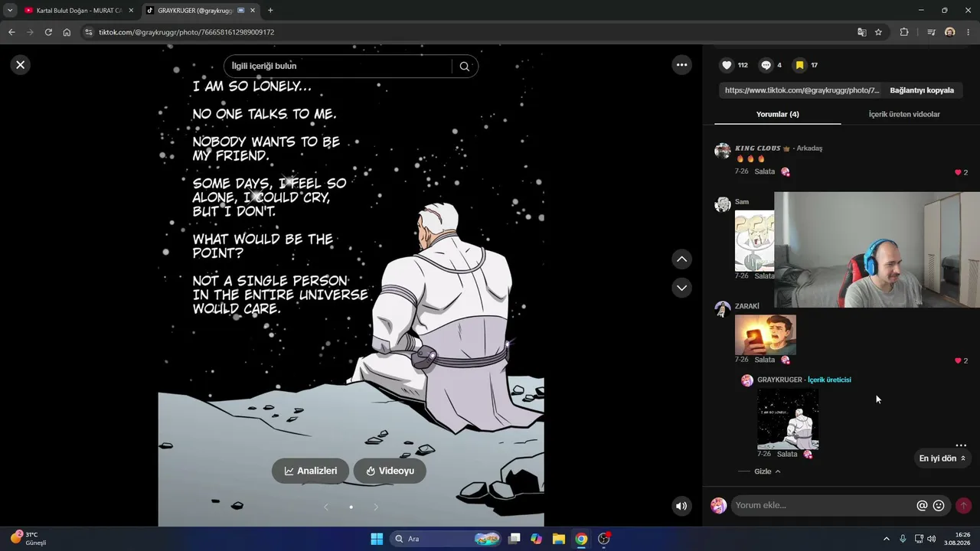The width and height of the screenshot is (980, 551).
Task: Go back in browser history
Action: [11, 32]
